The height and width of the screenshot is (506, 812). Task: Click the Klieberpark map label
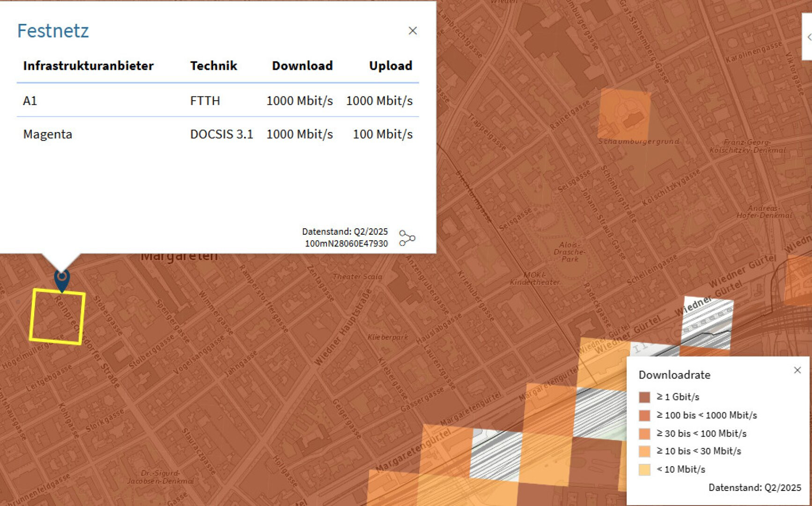(388, 337)
